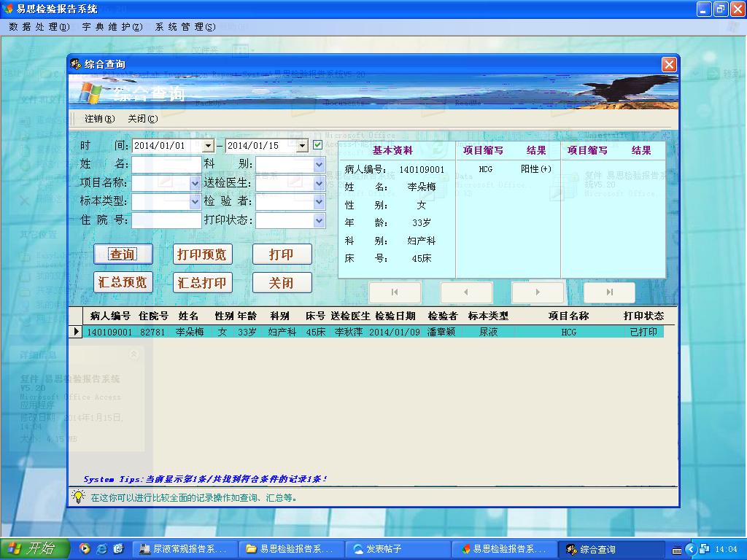Jump to last record arrow button
Screen dimensions: 747x560
[609, 292]
